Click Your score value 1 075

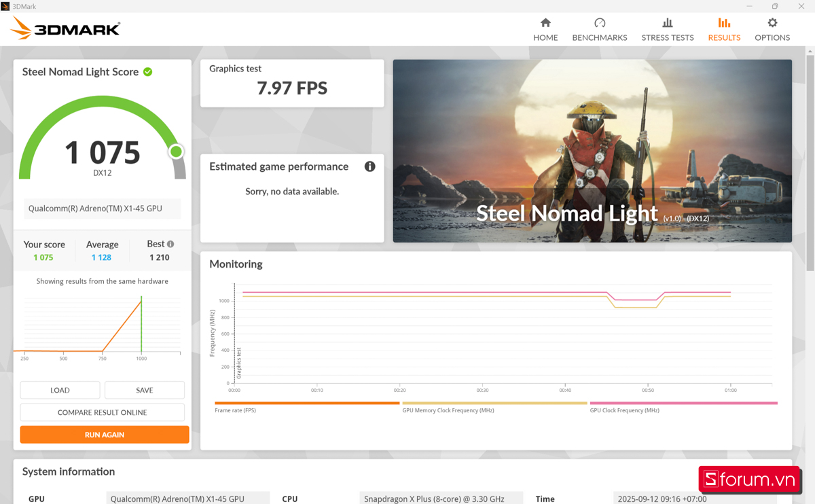coord(43,257)
